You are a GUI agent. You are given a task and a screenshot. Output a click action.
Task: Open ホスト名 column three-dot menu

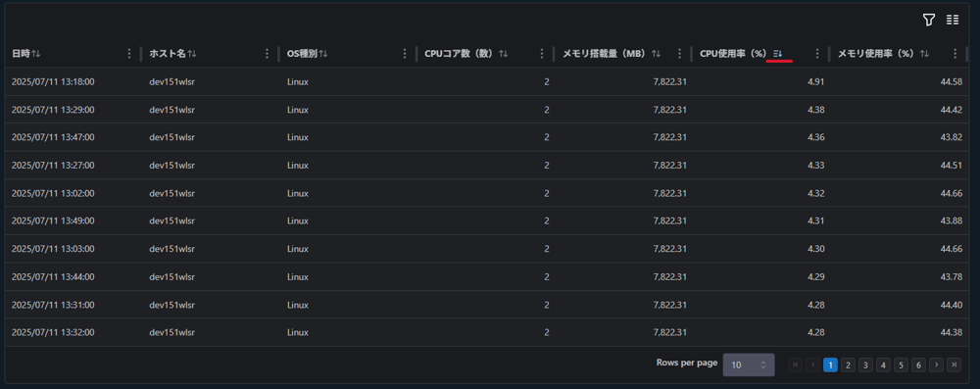pos(267,54)
